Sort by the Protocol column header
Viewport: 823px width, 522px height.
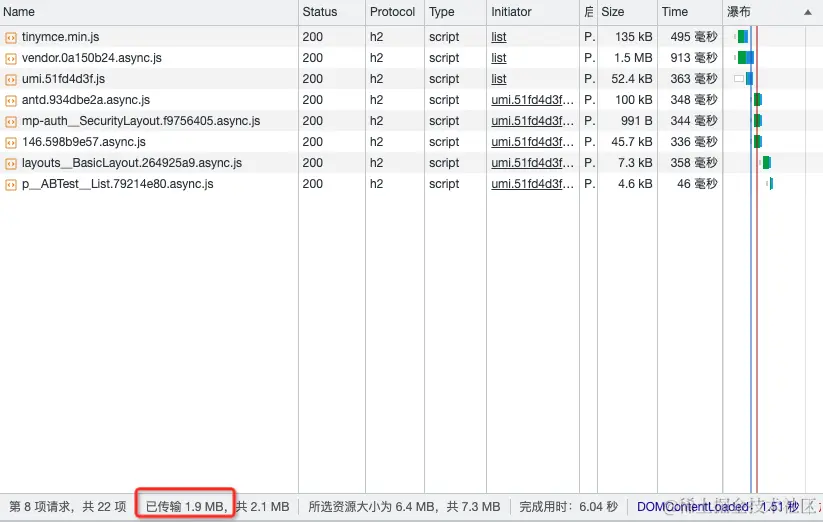(x=395, y=12)
